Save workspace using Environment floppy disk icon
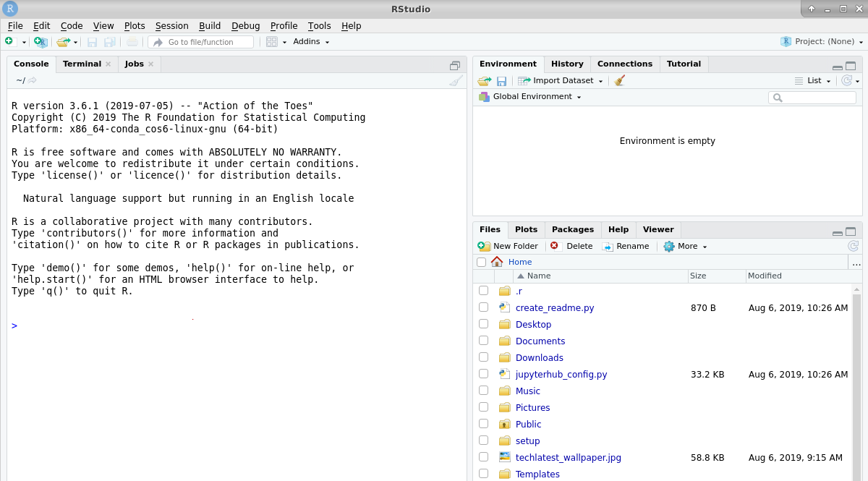This screenshot has width=868, height=481. click(x=501, y=81)
